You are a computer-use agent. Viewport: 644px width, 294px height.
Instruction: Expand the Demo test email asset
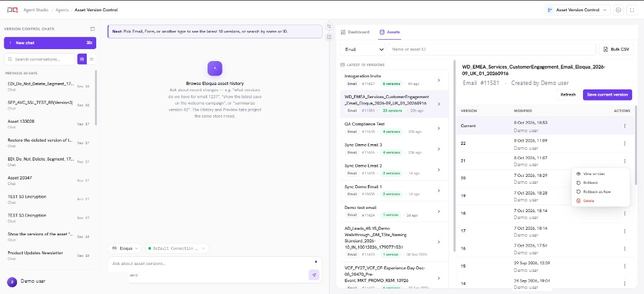(438, 212)
